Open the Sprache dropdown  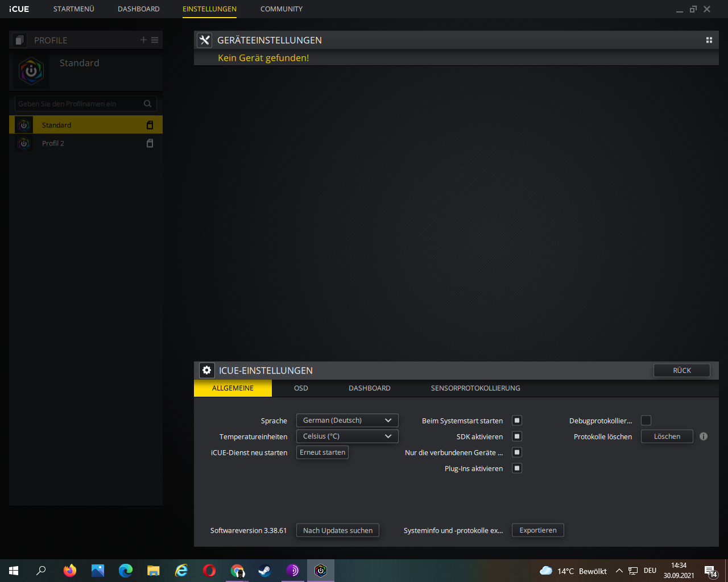pos(348,421)
